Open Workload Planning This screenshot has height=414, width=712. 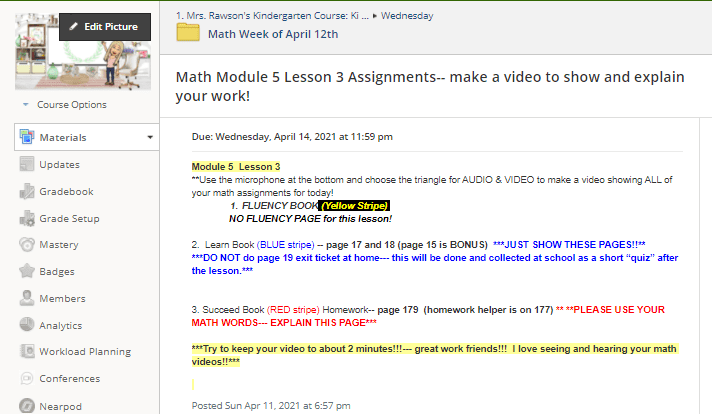[85, 351]
